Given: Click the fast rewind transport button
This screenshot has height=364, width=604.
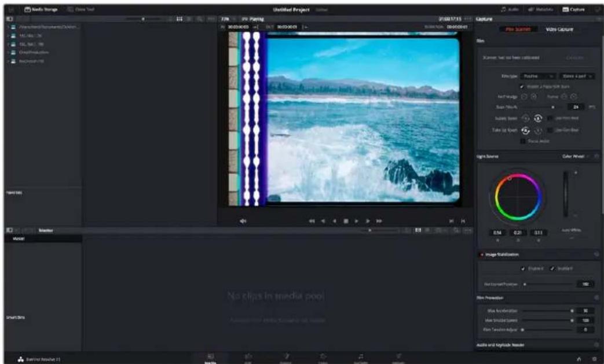Looking at the screenshot, I should tap(312, 221).
